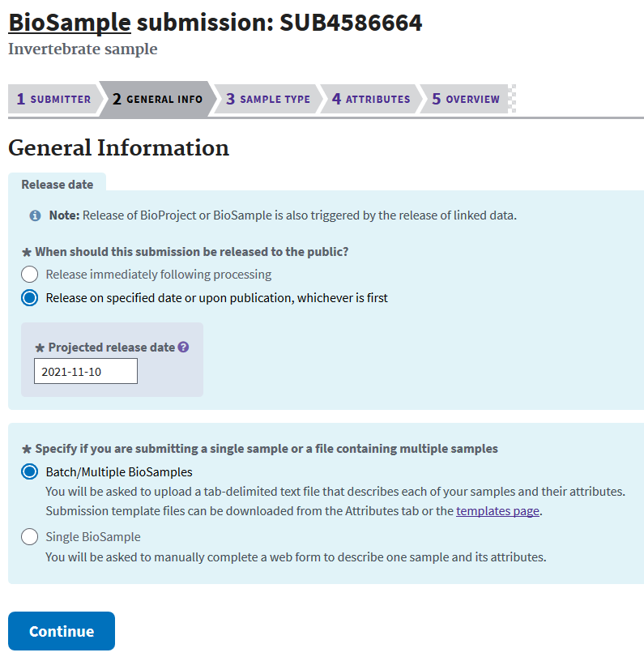The height and width of the screenshot is (661, 644).
Task: Open the 2 General Info step
Action: [157, 99]
